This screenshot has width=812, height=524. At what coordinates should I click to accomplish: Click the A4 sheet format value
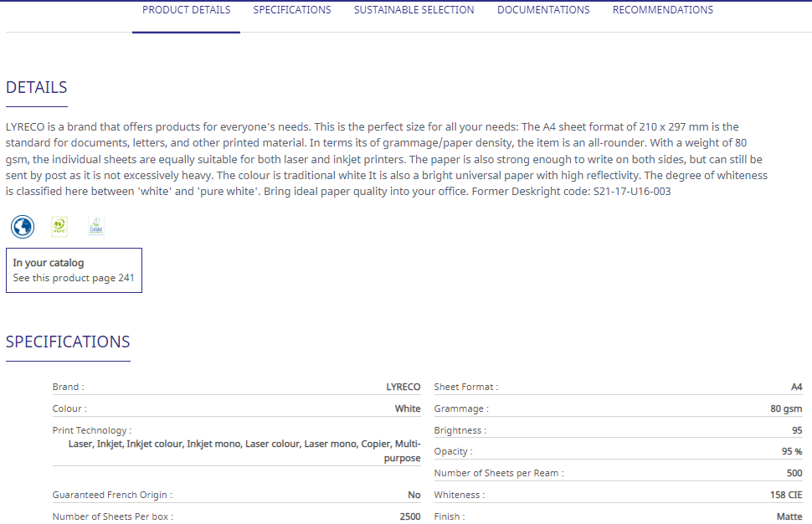pos(796,387)
